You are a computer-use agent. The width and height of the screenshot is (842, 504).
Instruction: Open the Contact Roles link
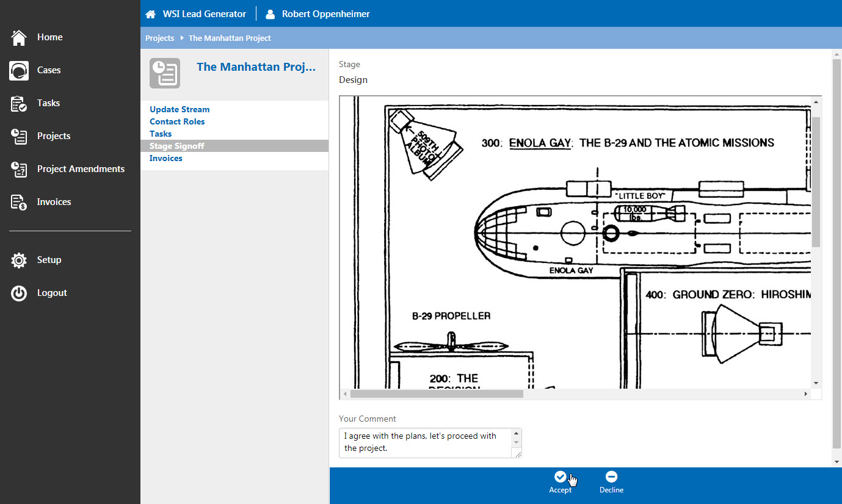point(177,121)
